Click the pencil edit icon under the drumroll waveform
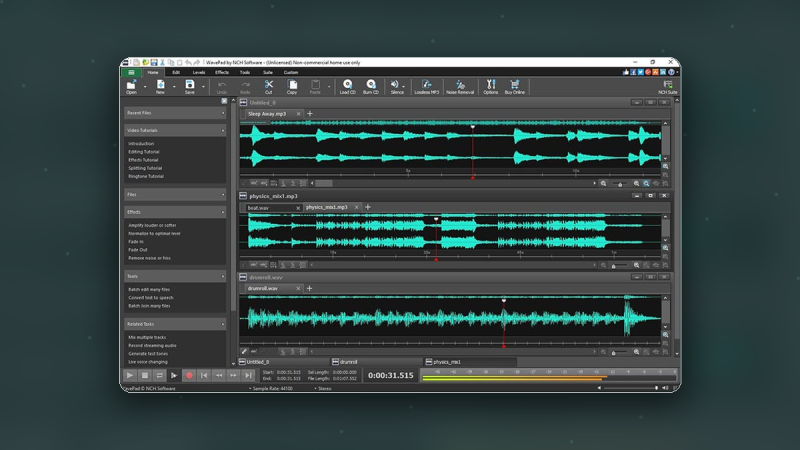 pyautogui.click(x=244, y=352)
